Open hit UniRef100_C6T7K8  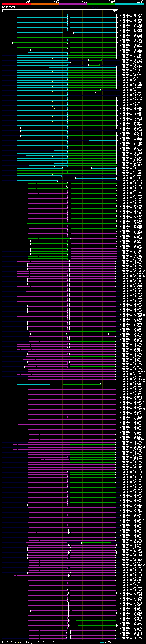pos(131,25)
